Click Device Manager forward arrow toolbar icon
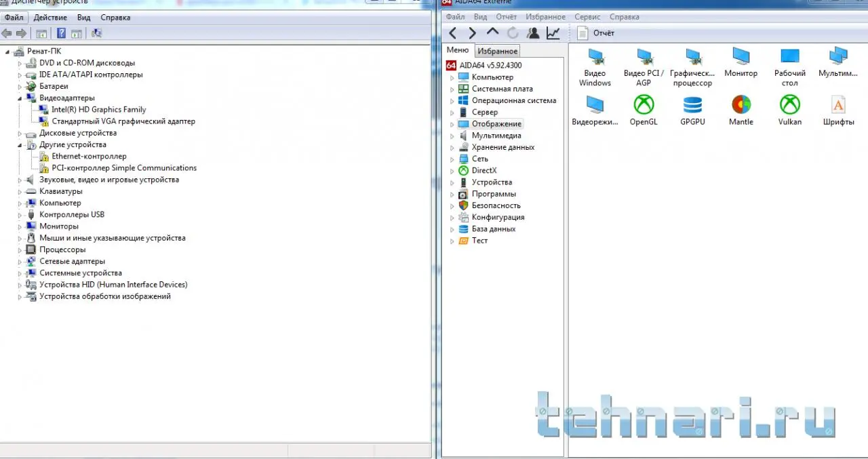Viewport: 868px width, 459px height. [x=21, y=33]
